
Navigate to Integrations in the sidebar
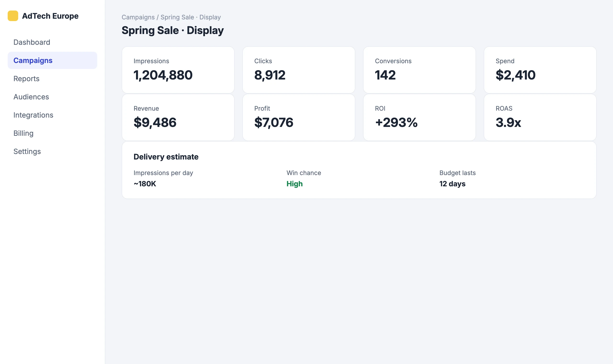[52, 115]
